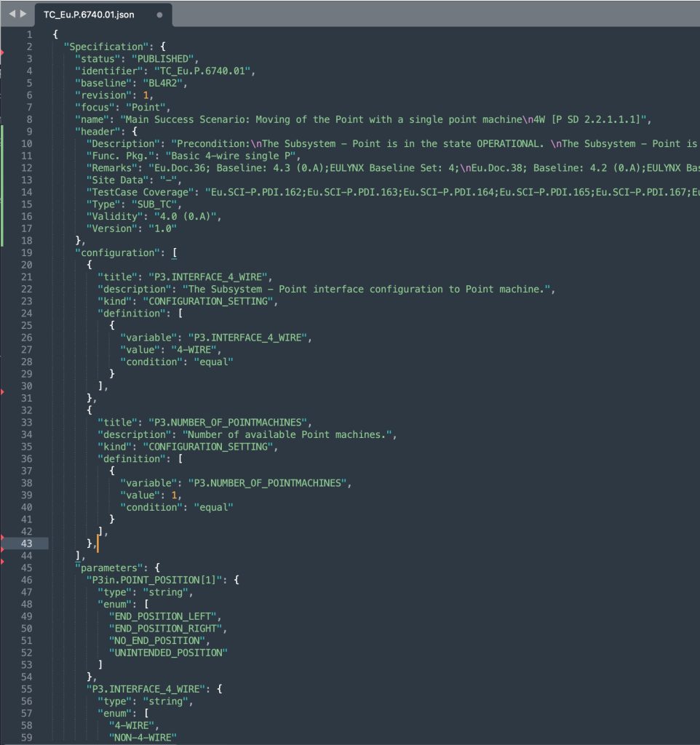Click "P3.NUMBER_OF_POINTMACHINES" variable value on line 38

(268, 483)
